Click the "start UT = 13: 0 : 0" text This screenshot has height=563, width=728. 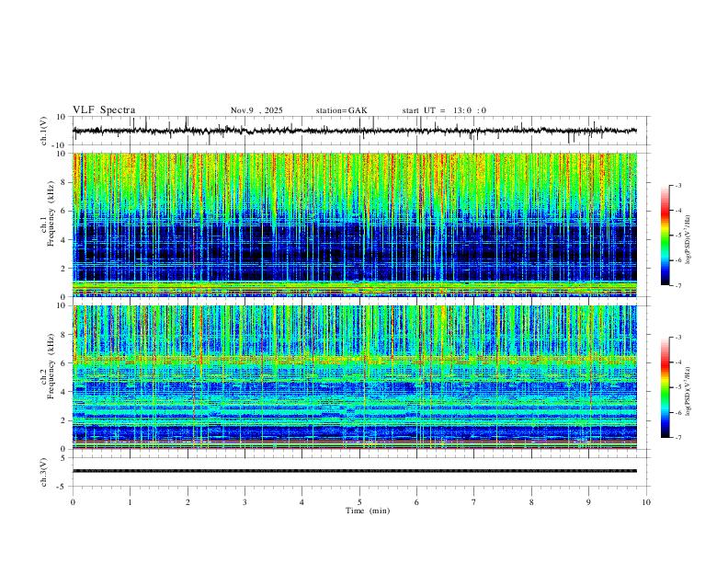tap(444, 110)
